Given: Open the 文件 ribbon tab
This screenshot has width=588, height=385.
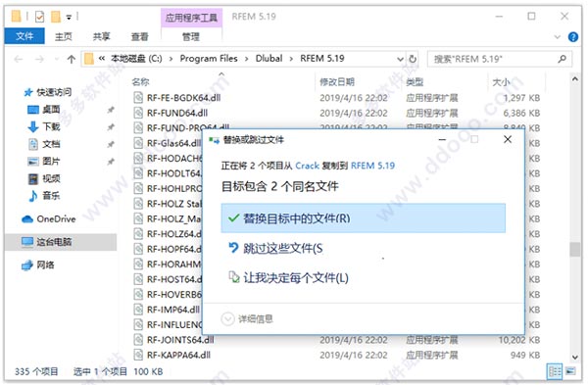Looking at the screenshot, I should click(x=24, y=36).
